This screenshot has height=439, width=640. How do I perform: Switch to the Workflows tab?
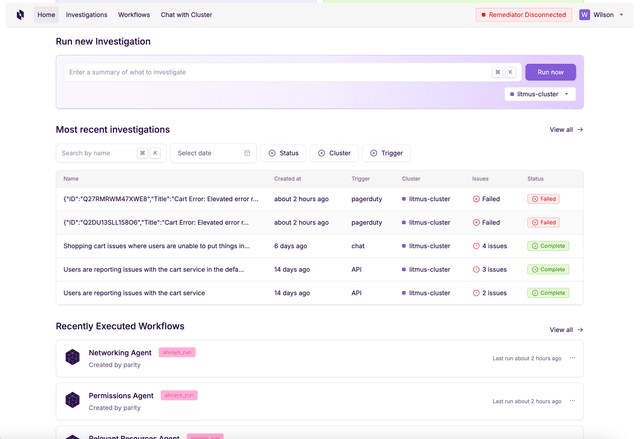[x=134, y=15]
